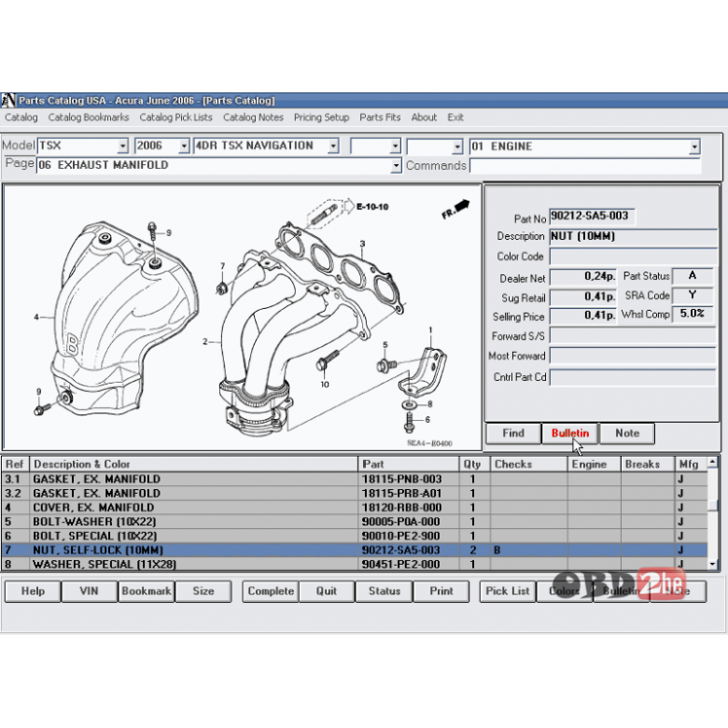Viewport: 728px width, 728px height.
Task: Click the Note button in part panel
Action: 627,433
